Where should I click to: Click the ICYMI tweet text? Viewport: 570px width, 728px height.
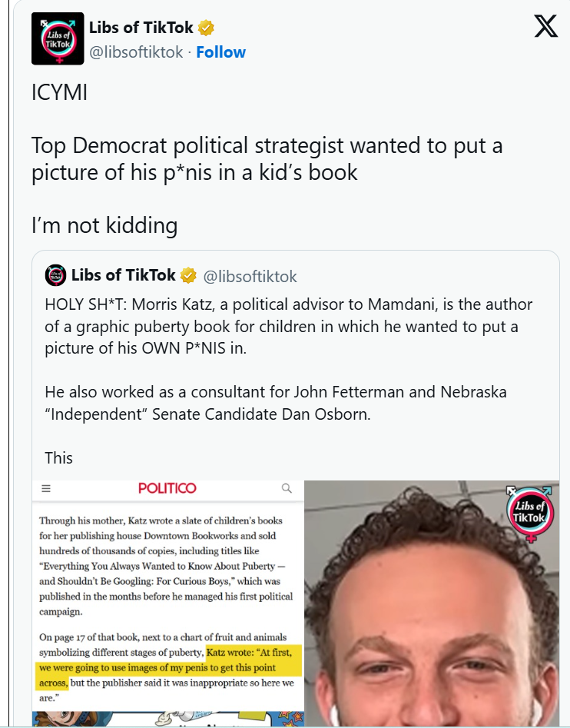tap(59, 92)
